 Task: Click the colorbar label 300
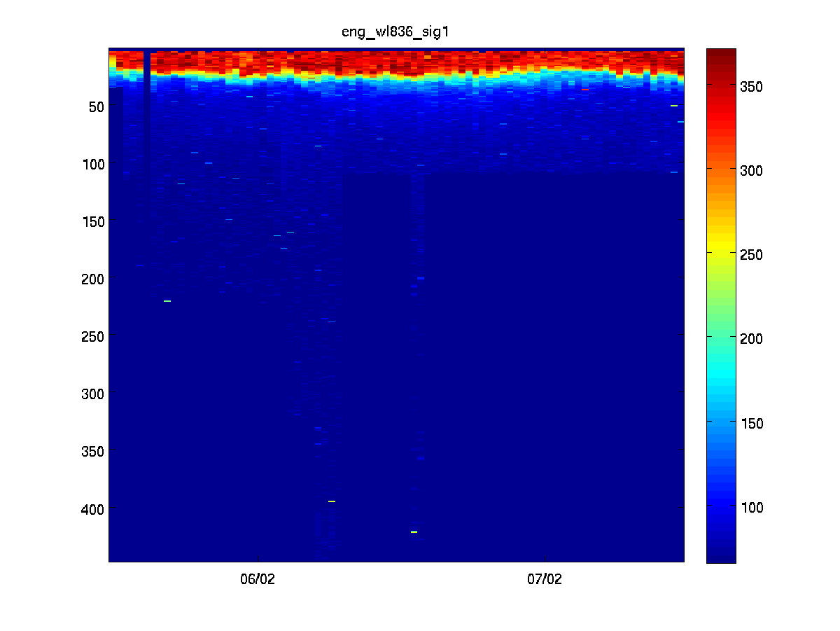[752, 170]
